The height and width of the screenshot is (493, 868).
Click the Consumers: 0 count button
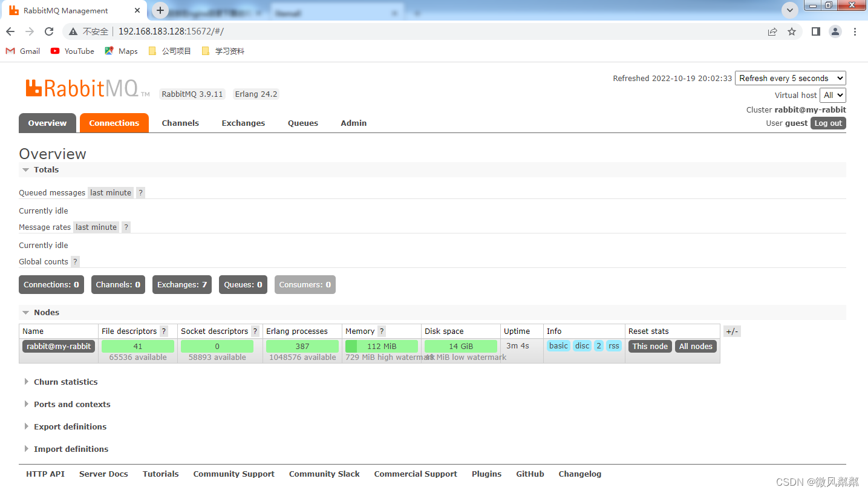[305, 285]
